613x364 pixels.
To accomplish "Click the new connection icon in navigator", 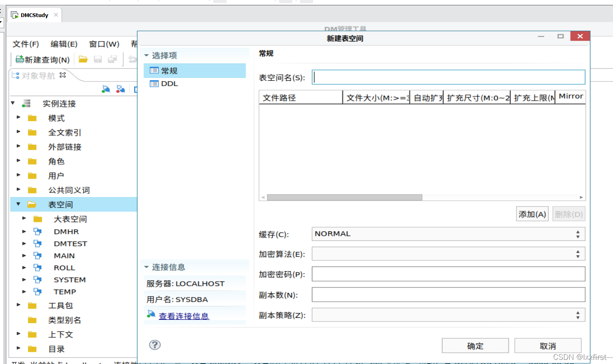I will 106,89.
